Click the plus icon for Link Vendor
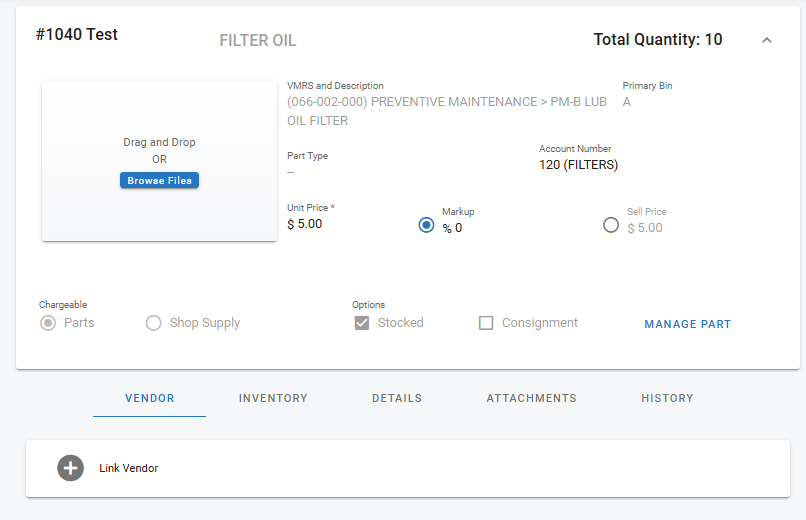The image size is (806, 520). 70,468
